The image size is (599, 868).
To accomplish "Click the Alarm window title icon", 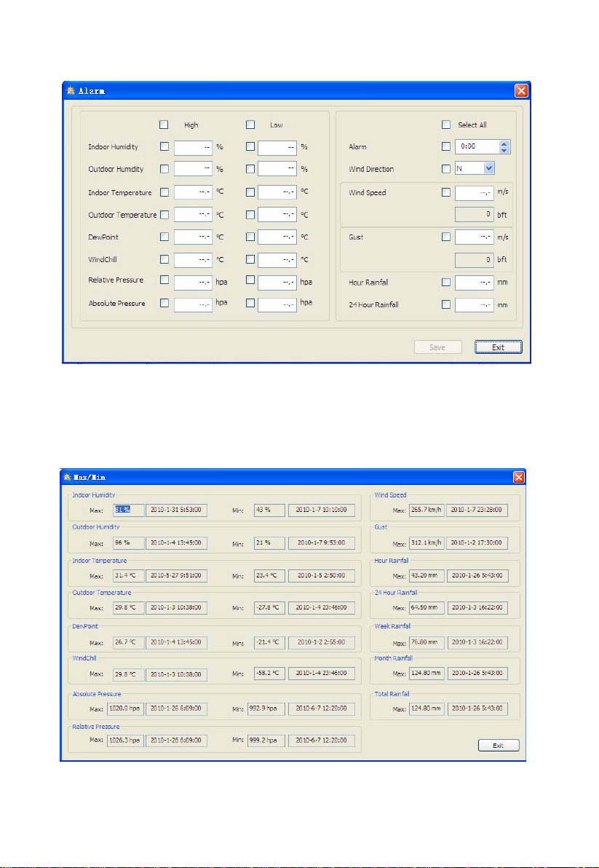I will [x=71, y=90].
